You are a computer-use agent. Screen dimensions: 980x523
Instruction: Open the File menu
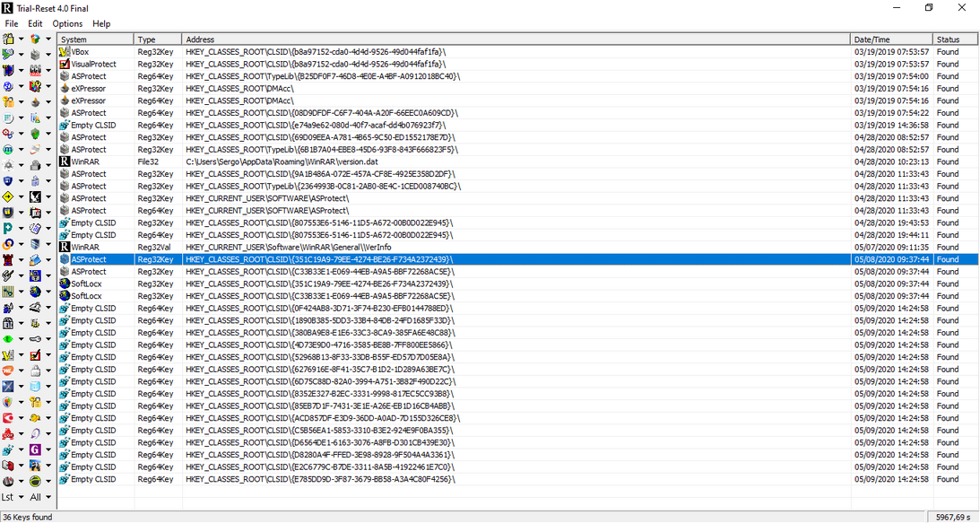click(x=12, y=23)
